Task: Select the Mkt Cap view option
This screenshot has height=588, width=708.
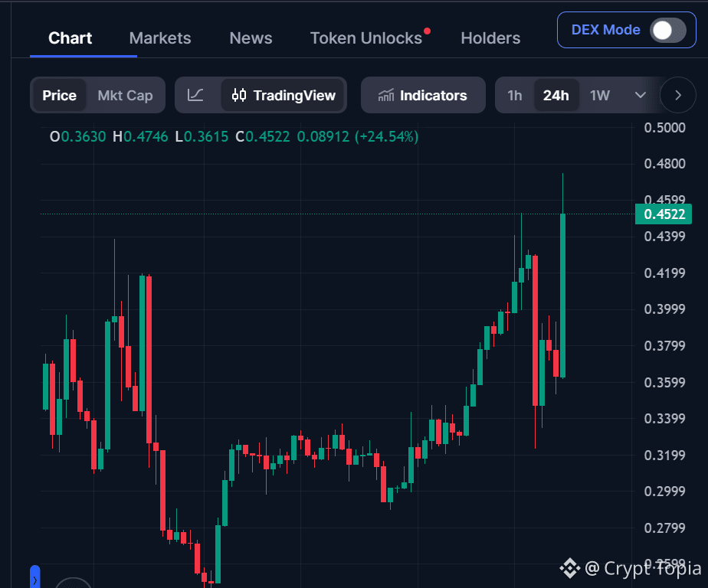Action: click(125, 95)
